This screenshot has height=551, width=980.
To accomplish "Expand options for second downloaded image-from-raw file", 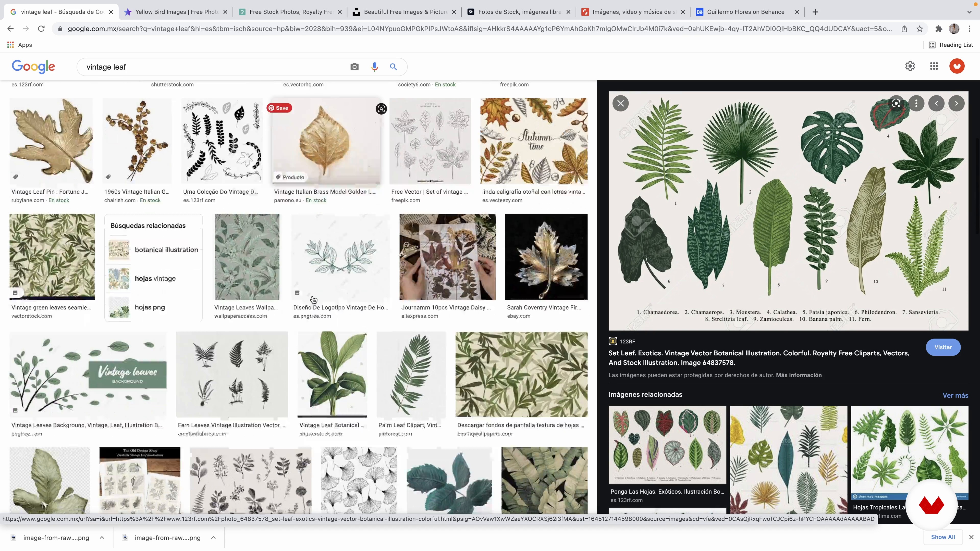I will click(213, 537).
